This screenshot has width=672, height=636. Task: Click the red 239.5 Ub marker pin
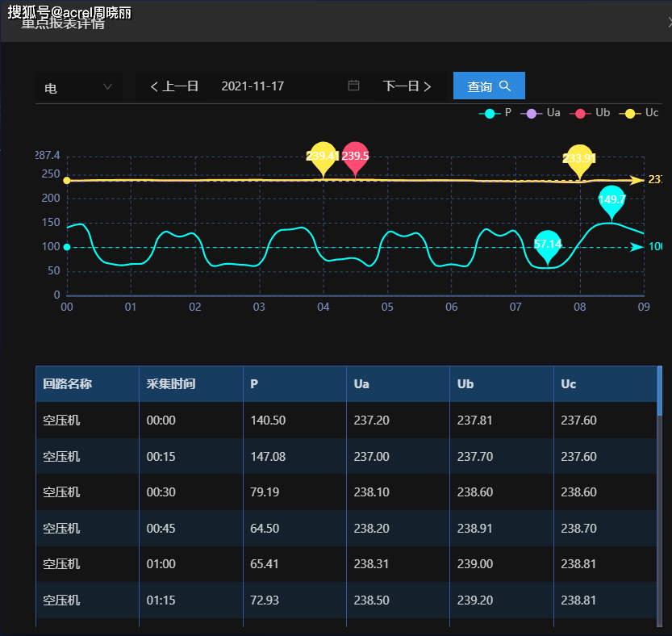355,157
